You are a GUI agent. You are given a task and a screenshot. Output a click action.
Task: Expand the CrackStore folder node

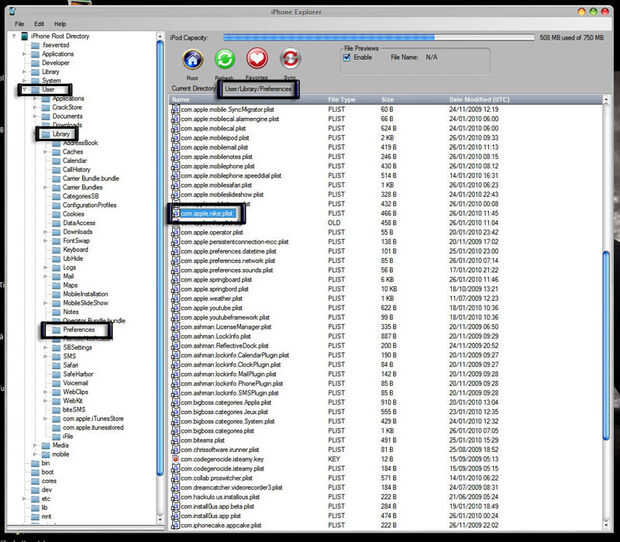point(35,107)
